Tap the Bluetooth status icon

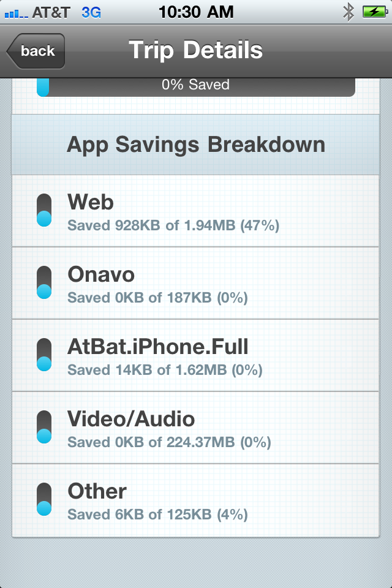pyautogui.click(x=348, y=12)
